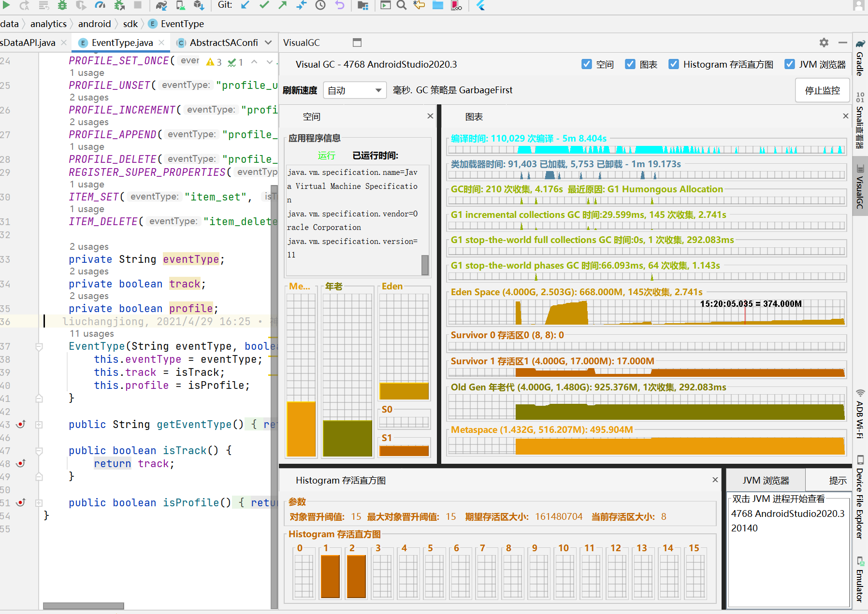Screen dimensions: 868x614
Task: Toggle the 图表 checkbox
Action: 630,64
